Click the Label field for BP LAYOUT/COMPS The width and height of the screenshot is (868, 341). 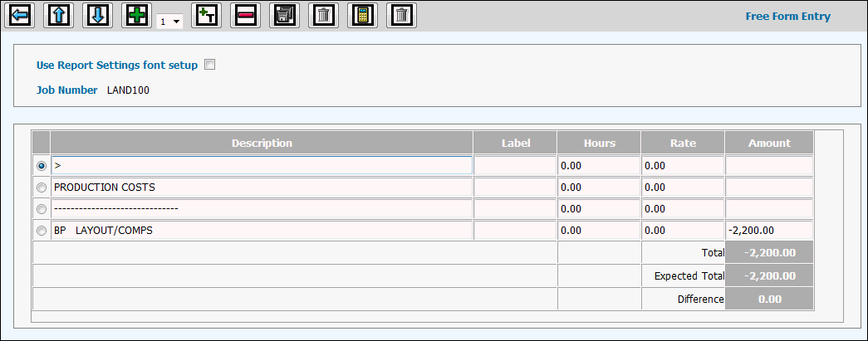(514, 230)
